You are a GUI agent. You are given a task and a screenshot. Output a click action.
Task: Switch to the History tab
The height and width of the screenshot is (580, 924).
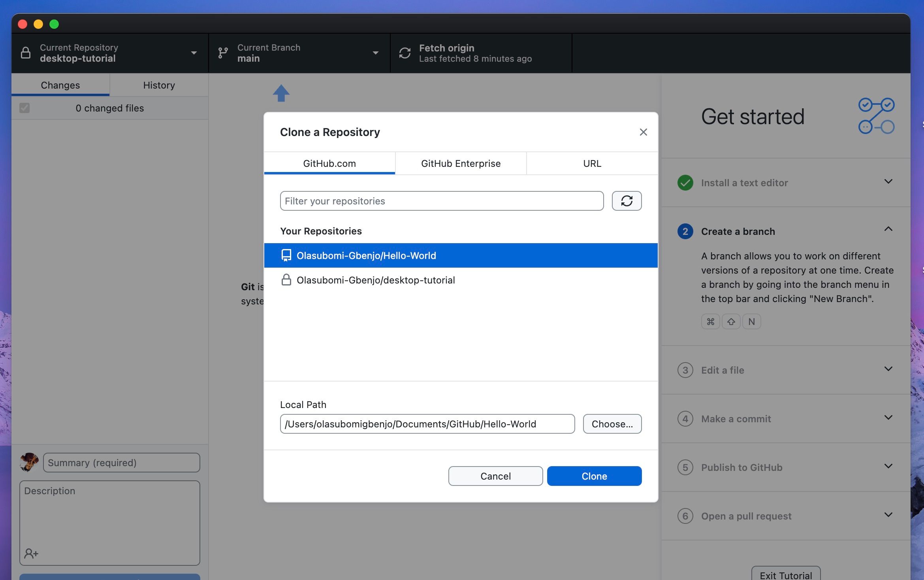pyautogui.click(x=159, y=85)
